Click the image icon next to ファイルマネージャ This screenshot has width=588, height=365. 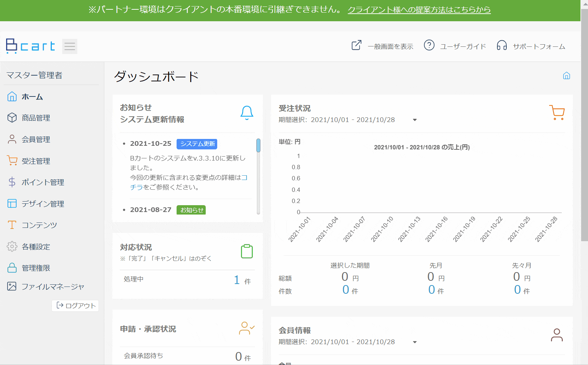point(12,286)
